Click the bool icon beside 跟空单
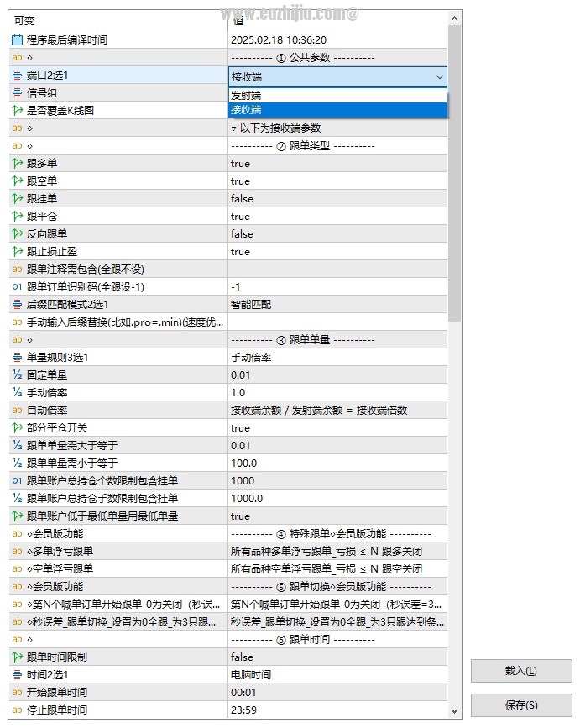This screenshot has width=580, height=728. [17, 181]
